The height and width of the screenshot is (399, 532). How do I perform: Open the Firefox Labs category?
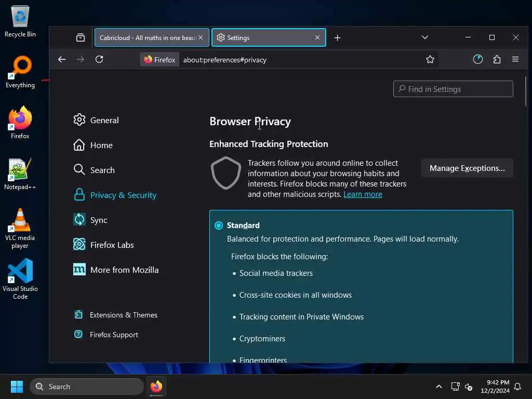103,245
